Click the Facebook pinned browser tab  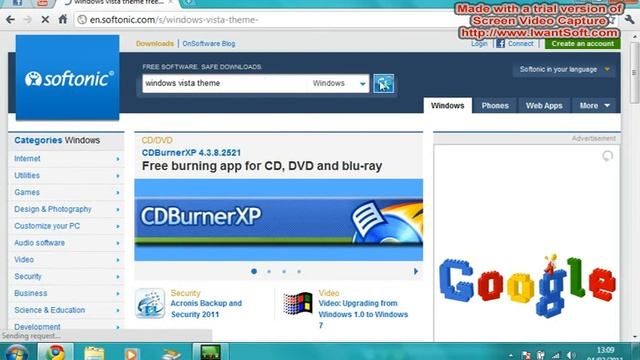pos(17,3)
